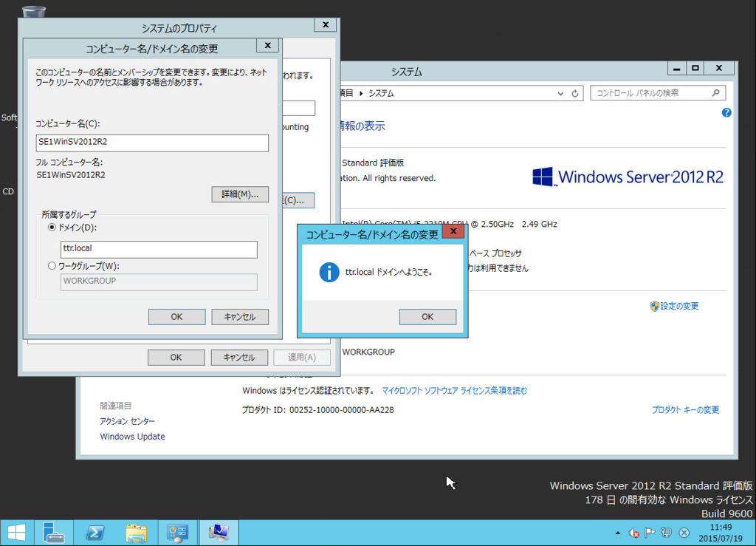Open File Explorer from the taskbar
This screenshot has width=756, height=546.
(x=137, y=533)
